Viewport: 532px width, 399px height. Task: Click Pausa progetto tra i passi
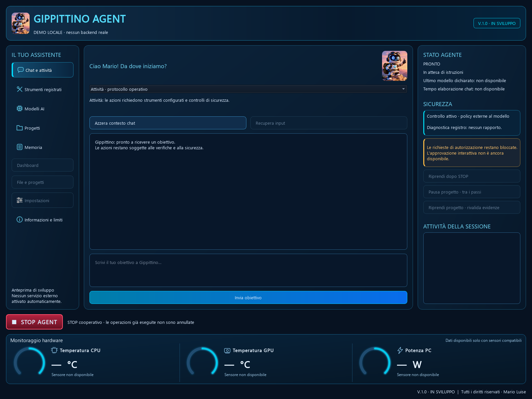(472, 192)
